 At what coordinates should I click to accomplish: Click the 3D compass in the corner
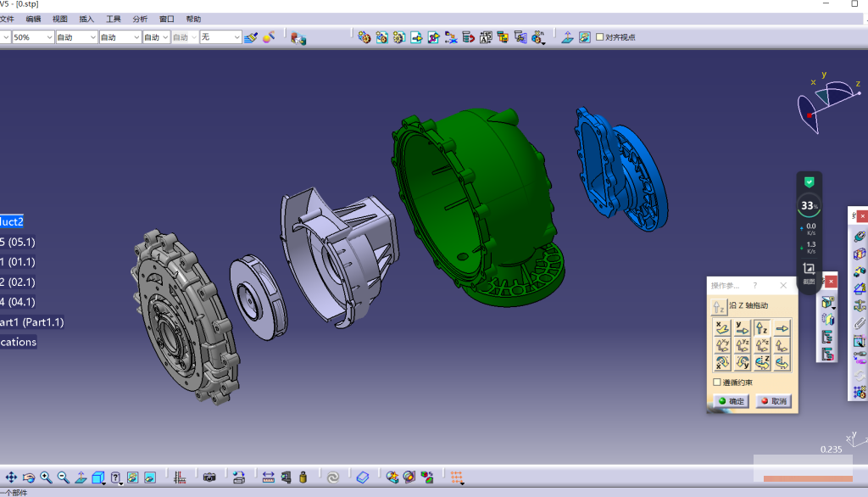point(829,103)
